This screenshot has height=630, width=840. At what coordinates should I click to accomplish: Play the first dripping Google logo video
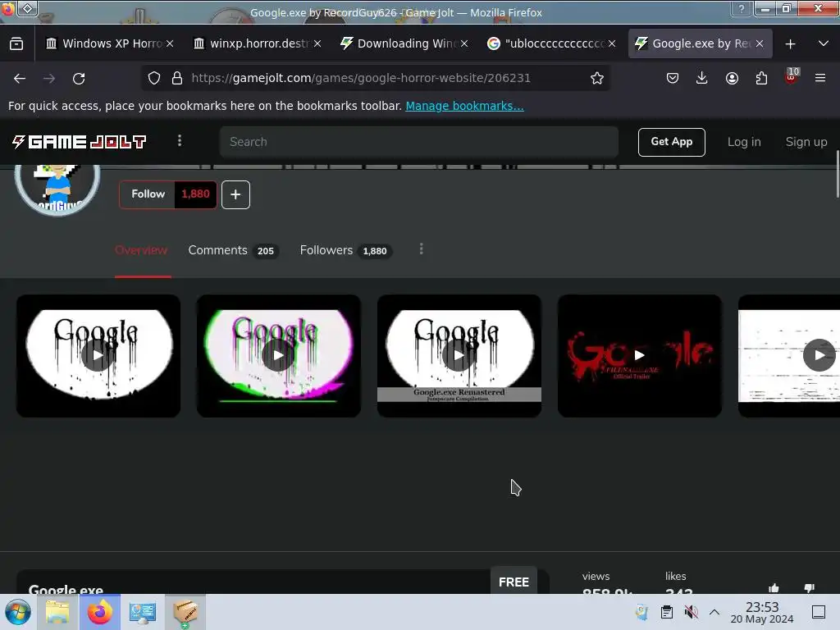pos(98,356)
